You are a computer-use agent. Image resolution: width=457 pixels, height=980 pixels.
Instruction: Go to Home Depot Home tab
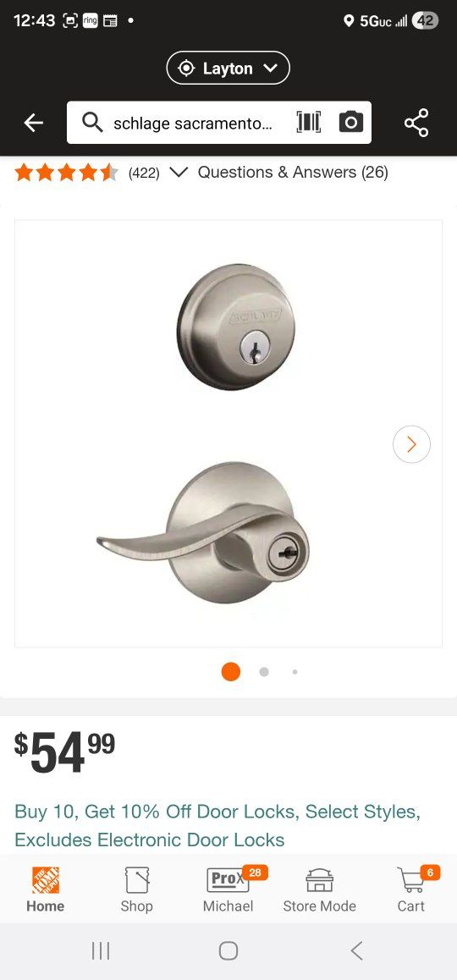pos(45,889)
